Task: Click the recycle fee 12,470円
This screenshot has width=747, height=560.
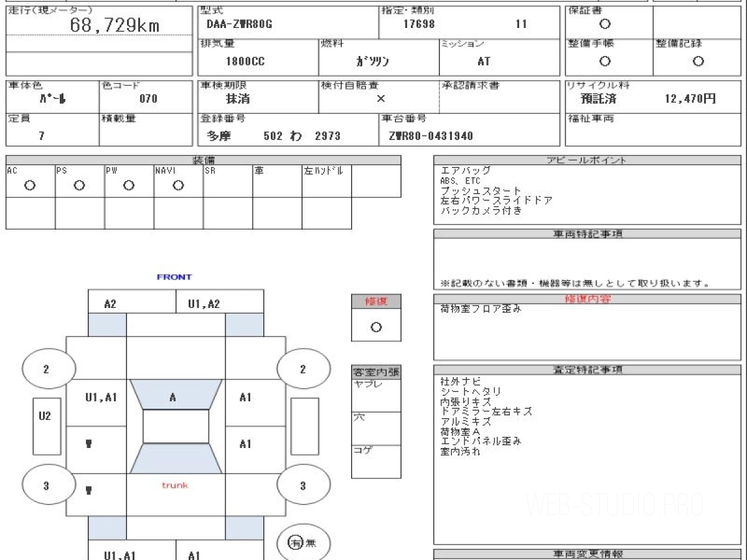Action: click(x=690, y=98)
